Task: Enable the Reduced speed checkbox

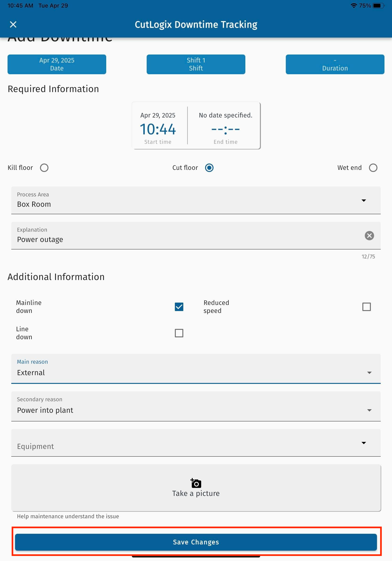Action: [x=366, y=307]
